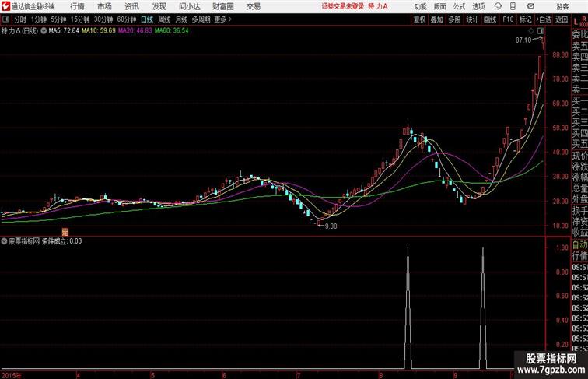Image resolution: width=588 pixels, height=379 pixels.
Task: Select the 月线 monthly period tab
Action: (x=181, y=19)
